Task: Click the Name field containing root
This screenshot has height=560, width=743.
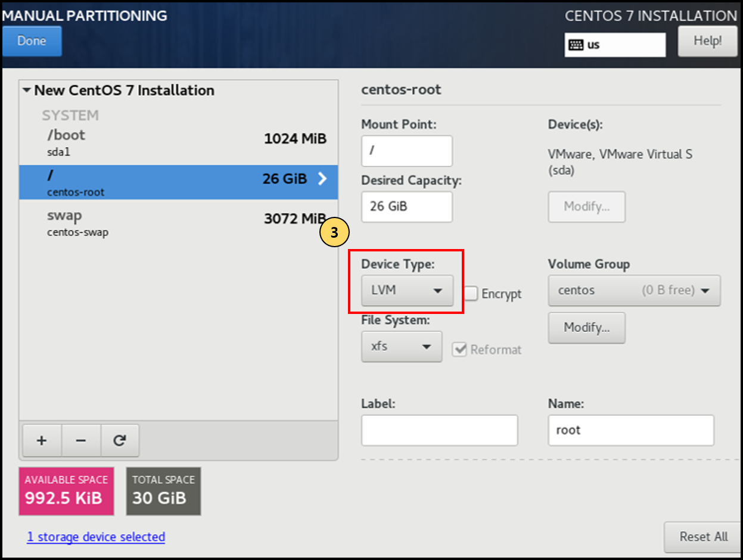Action: click(630, 430)
